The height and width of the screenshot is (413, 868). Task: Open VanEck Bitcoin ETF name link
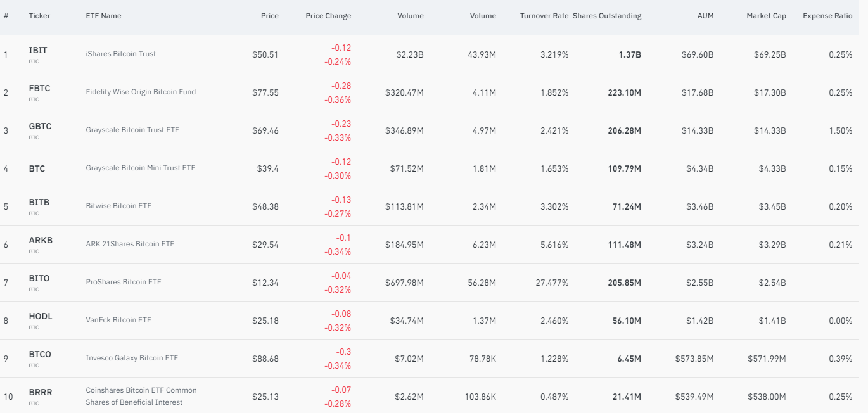click(x=118, y=320)
